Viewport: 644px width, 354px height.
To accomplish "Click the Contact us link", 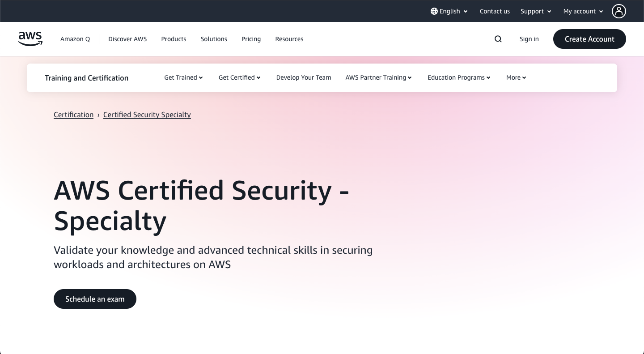I will coord(495,11).
